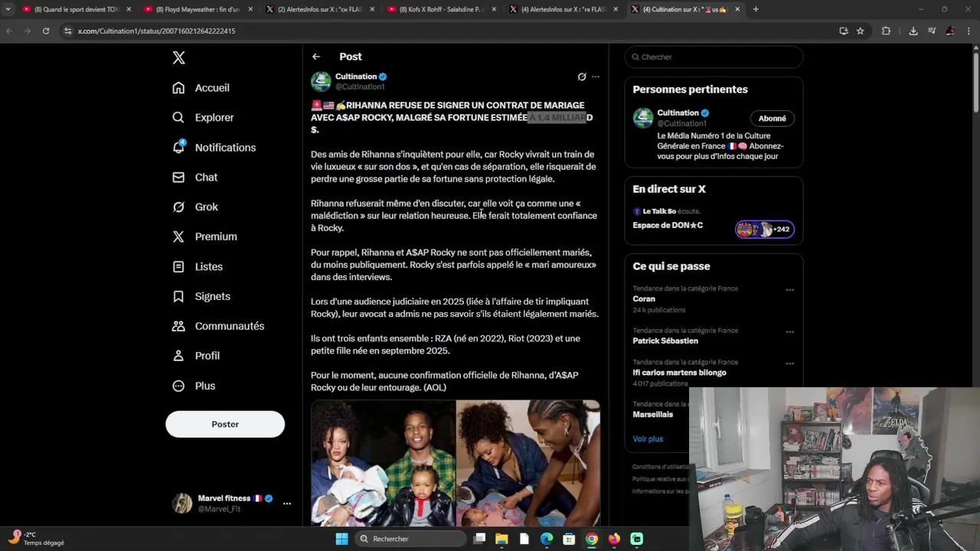The height and width of the screenshot is (551, 980).
Task: Click the Grok icon on the post
Action: 582,77
